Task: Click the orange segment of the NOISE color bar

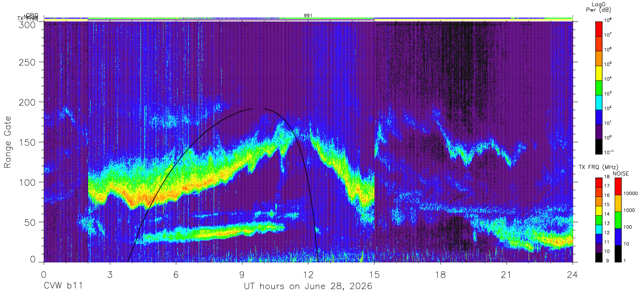Action: tap(618, 203)
